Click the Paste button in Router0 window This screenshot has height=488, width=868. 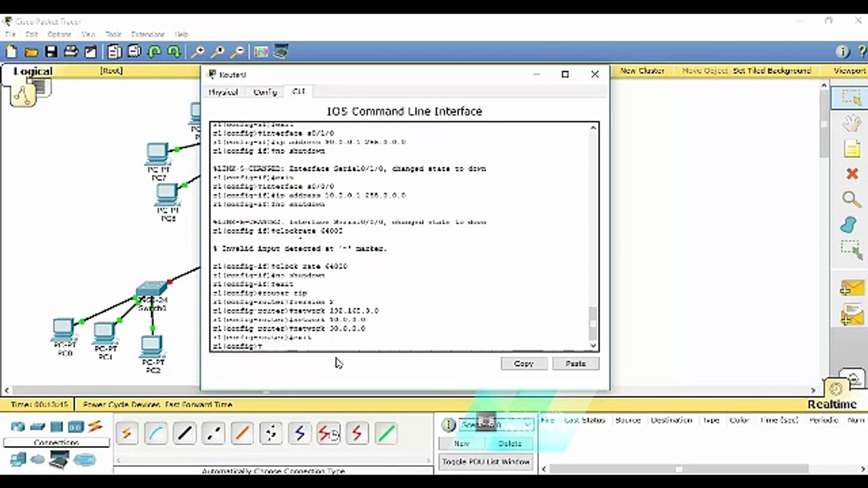coord(575,364)
